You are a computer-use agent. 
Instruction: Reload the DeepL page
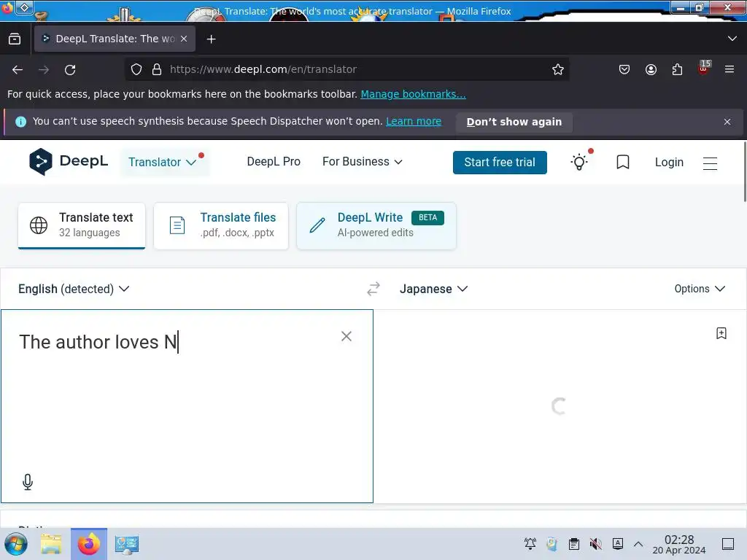tap(70, 70)
